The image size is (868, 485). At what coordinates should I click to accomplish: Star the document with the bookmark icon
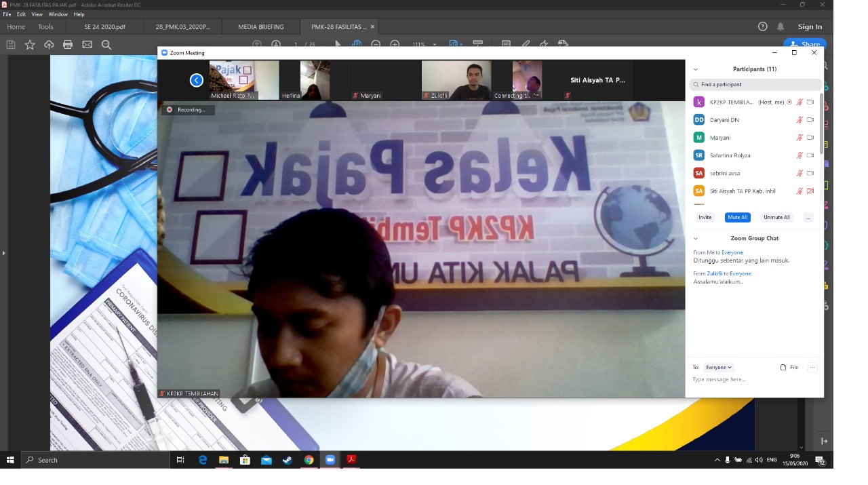(x=30, y=45)
